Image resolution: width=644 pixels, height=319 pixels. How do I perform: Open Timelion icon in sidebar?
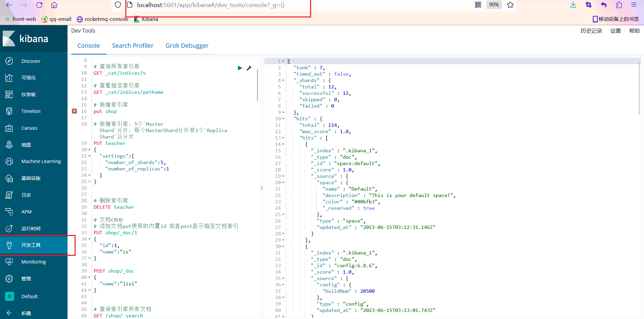(x=9, y=111)
